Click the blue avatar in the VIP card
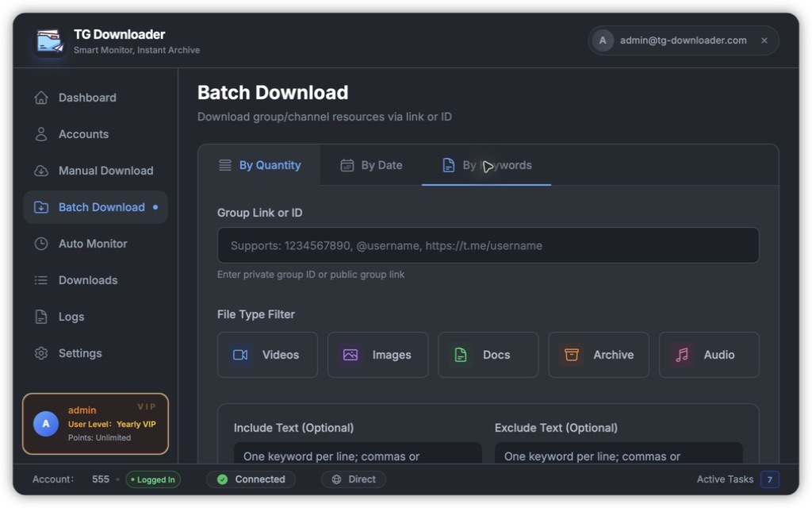Screen dimensions: 812x508 [46, 424]
